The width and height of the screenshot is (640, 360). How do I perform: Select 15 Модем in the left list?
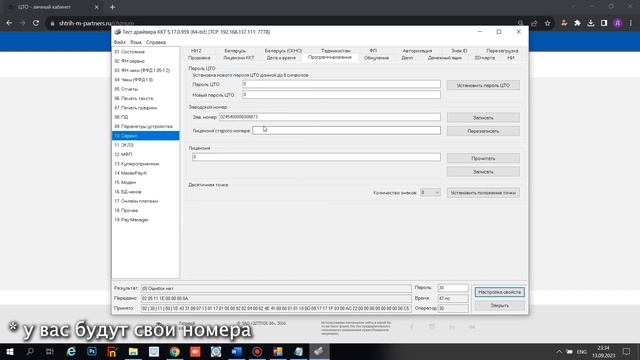(146, 182)
